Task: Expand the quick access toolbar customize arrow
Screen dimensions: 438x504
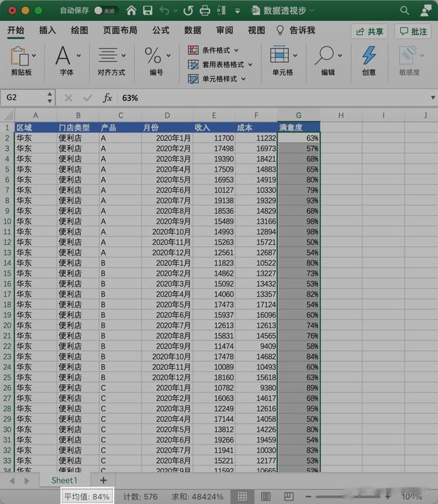Action: 237,11
